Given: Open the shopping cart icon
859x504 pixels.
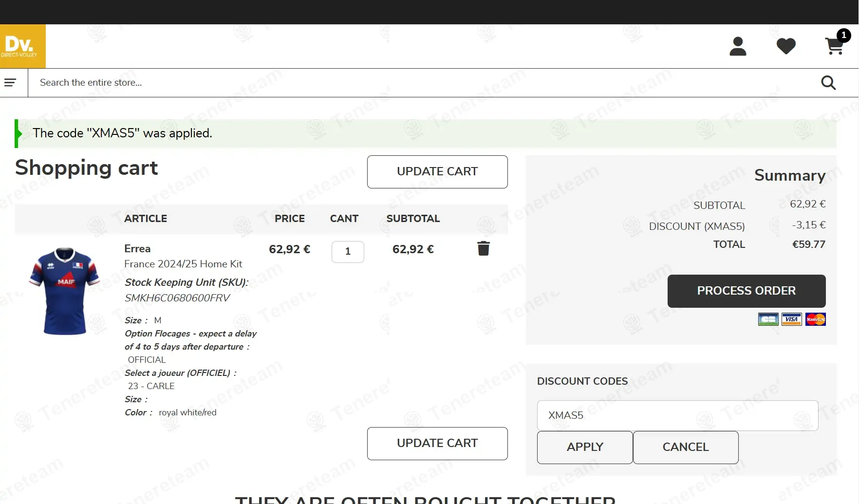Looking at the screenshot, I should [x=836, y=45].
